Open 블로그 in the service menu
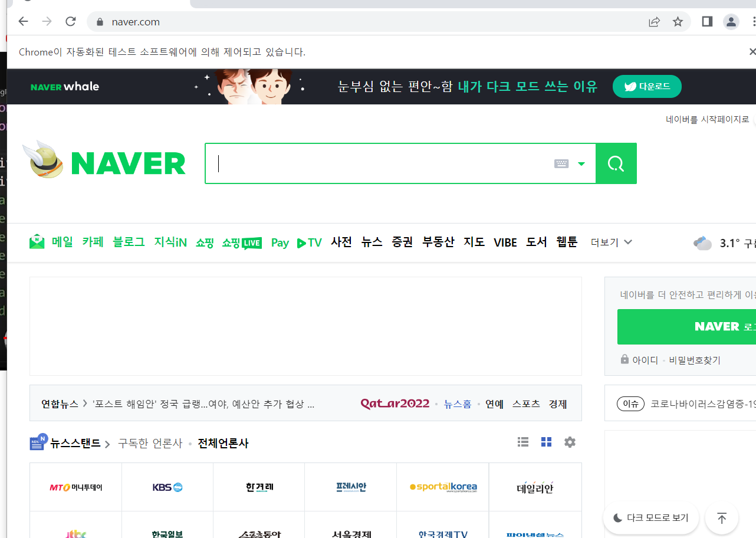 [x=129, y=242]
